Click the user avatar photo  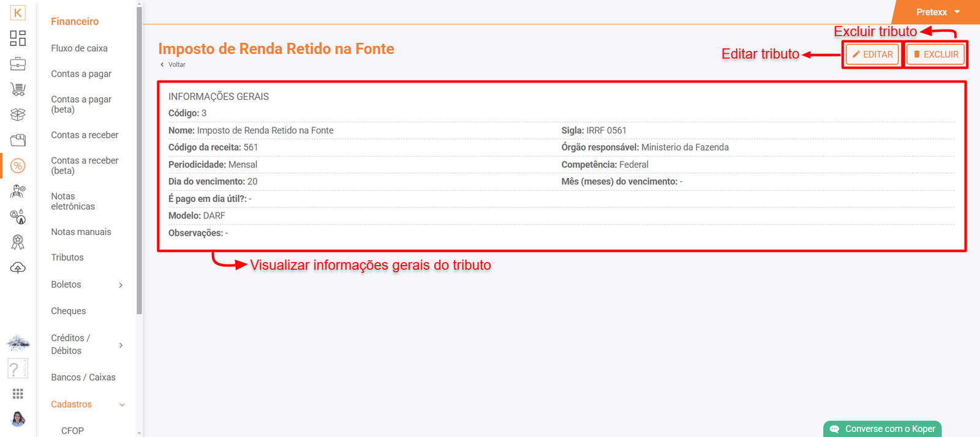coord(18,419)
